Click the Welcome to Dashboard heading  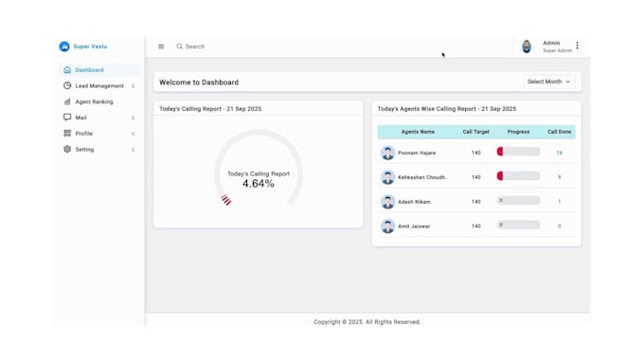pos(199,82)
